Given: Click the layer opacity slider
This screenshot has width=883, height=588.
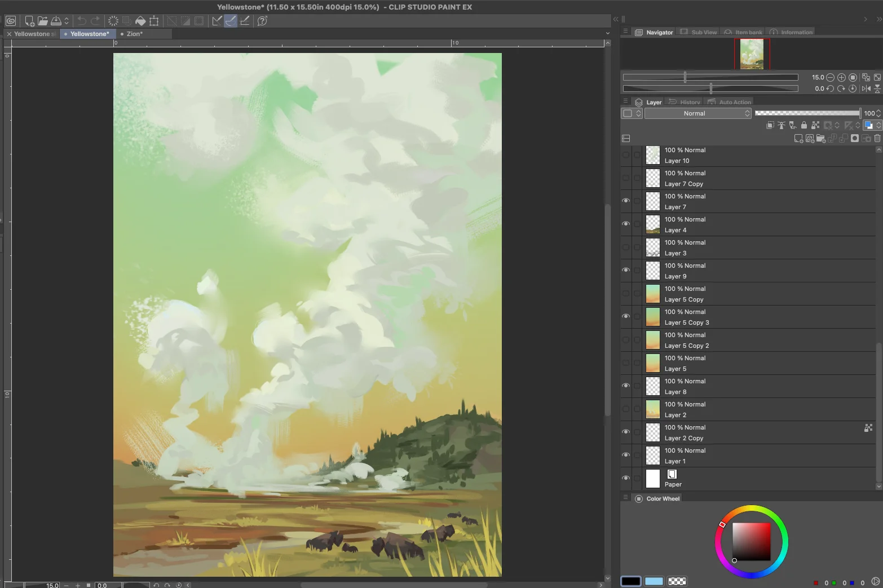Looking at the screenshot, I should [808, 113].
